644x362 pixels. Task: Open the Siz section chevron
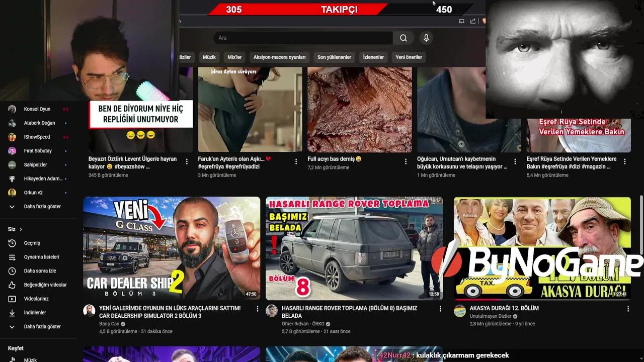click(x=21, y=229)
